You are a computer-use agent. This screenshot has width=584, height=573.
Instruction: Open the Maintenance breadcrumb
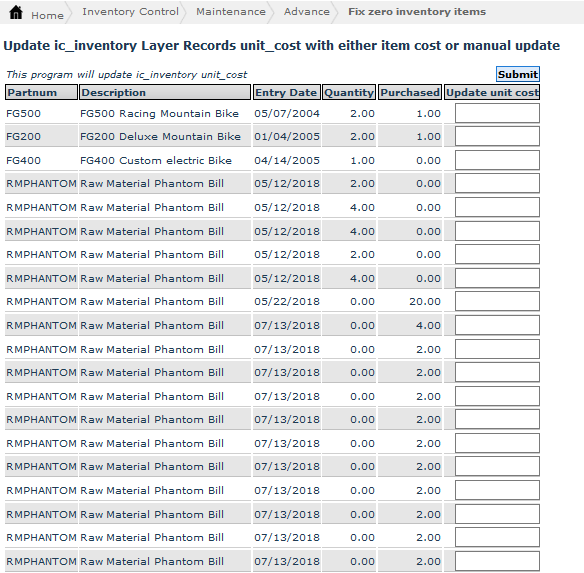(231, 12)
